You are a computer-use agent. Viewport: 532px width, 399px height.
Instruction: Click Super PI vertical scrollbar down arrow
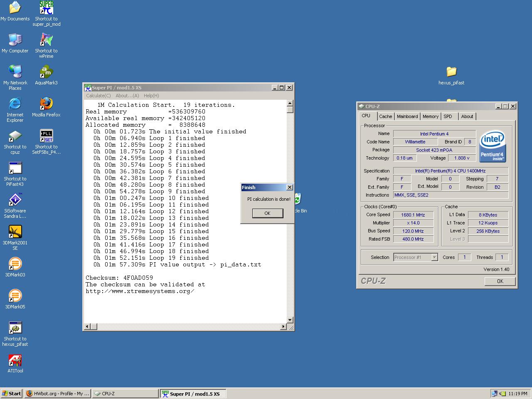click(x=290, y=320)
